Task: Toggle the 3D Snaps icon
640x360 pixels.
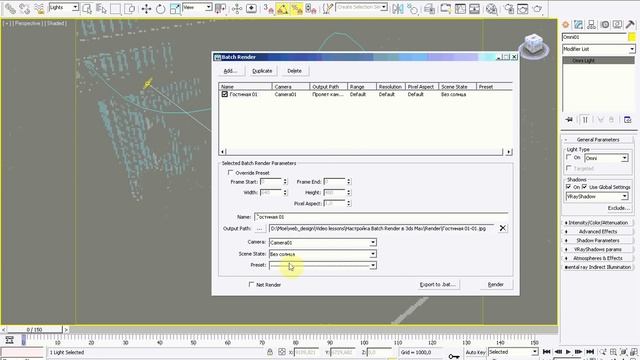Action: tap(268, 9)
